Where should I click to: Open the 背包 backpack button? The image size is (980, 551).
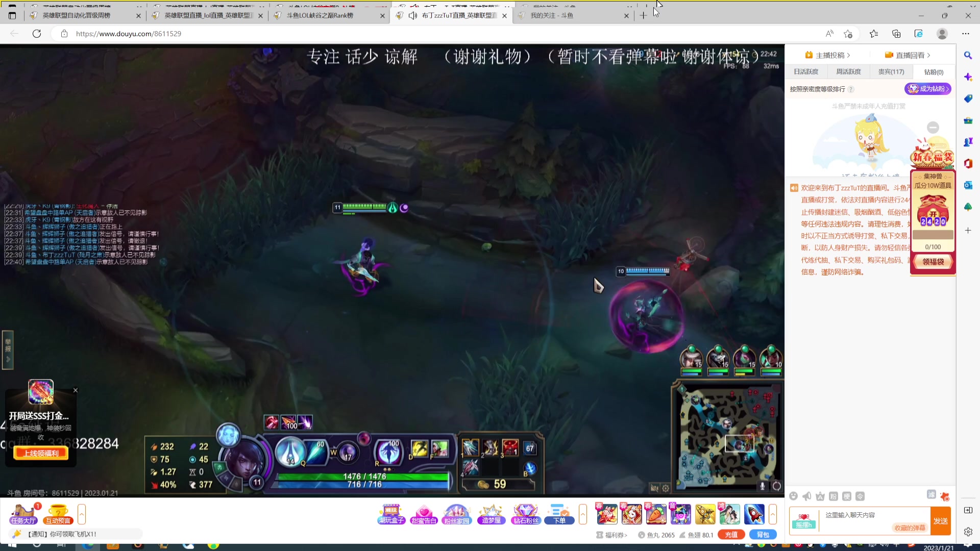click(763, 535)
